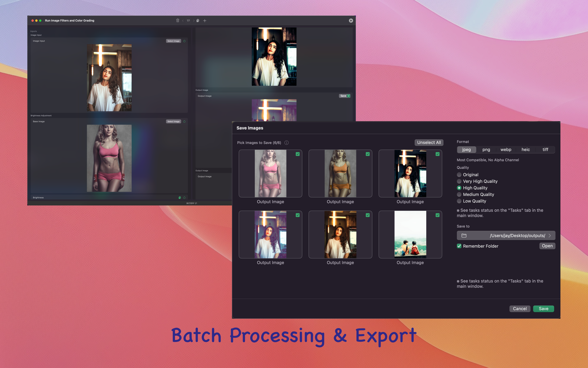588x368 pixels.
Task: Click the two-children Output Image thumbnail
Action: (410, 234)
